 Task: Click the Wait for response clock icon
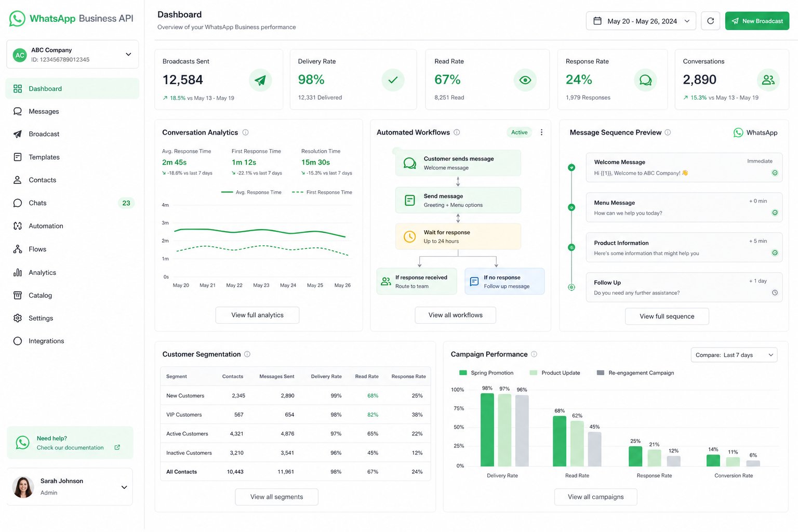point(409,237)
